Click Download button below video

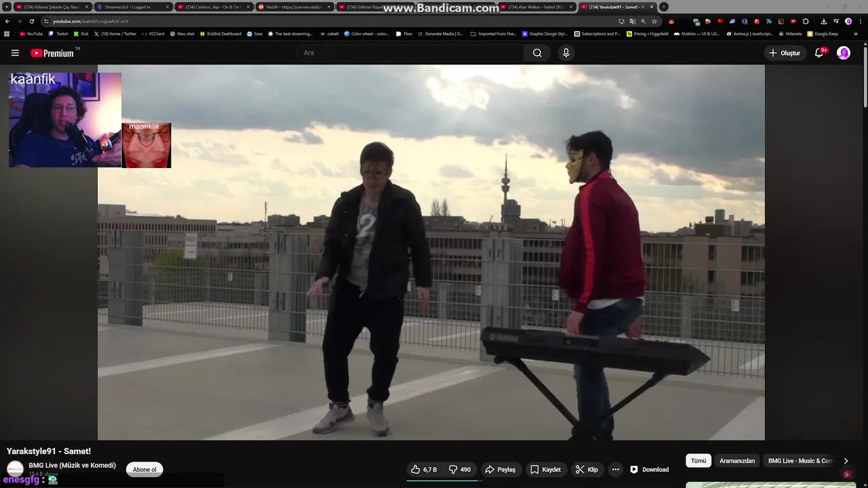pyautogui.click(x=650, y=469)
